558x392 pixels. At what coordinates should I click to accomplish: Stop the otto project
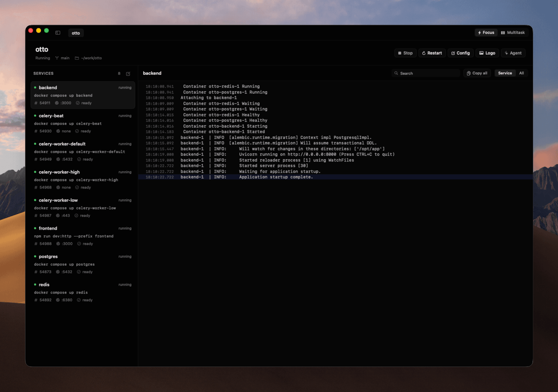[x=405, y=53]
